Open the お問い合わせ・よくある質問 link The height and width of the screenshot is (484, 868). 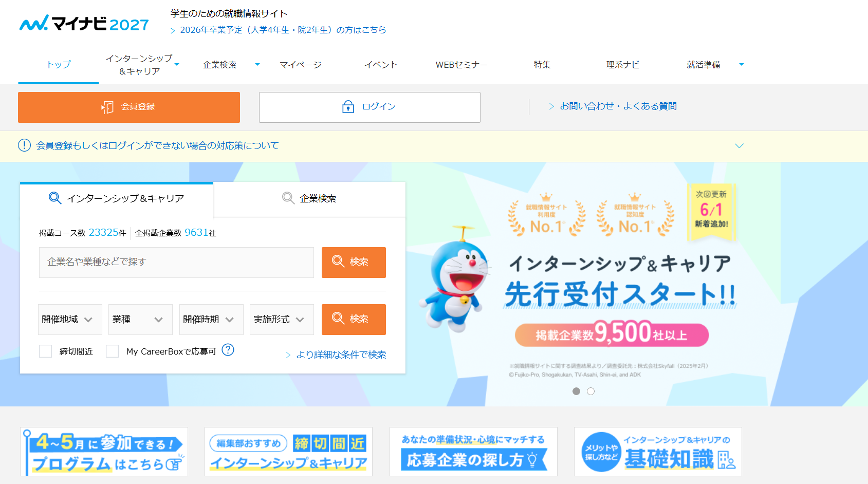point(618,106)
